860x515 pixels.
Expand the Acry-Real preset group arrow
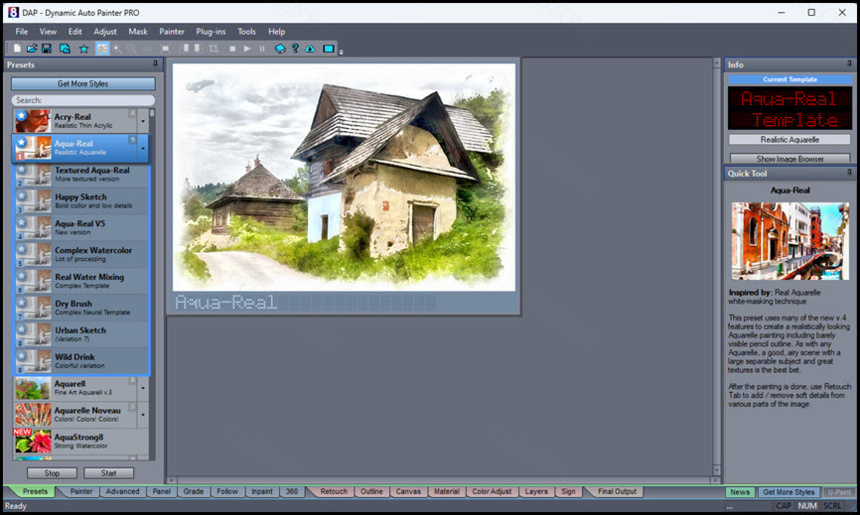tap(143, 121)
